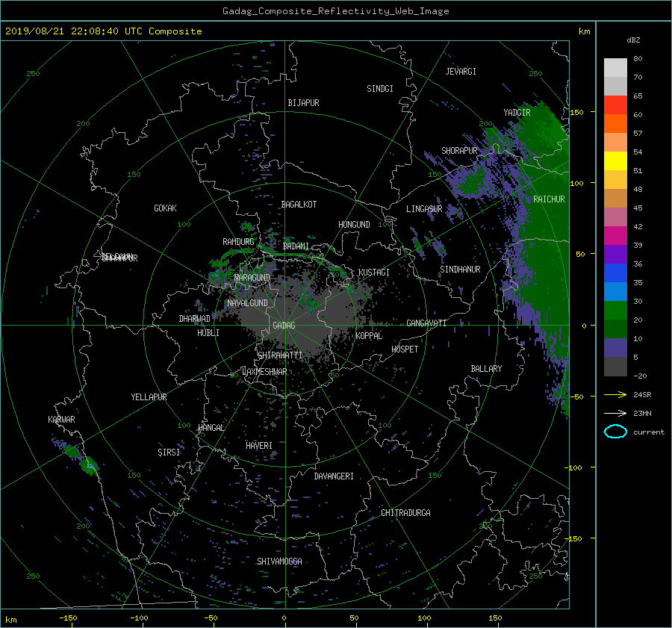
Task: Click the green radar echo near Karwar coast
Action: pos(90,465)
